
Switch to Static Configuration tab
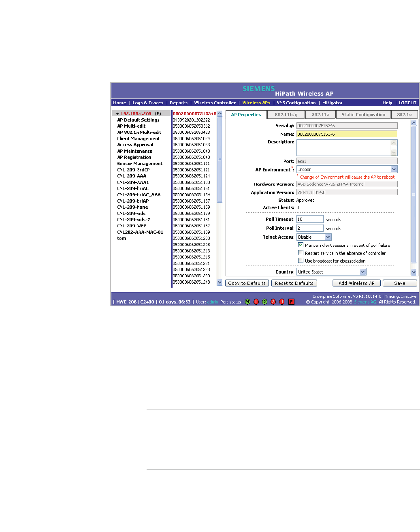click(363, 115)
